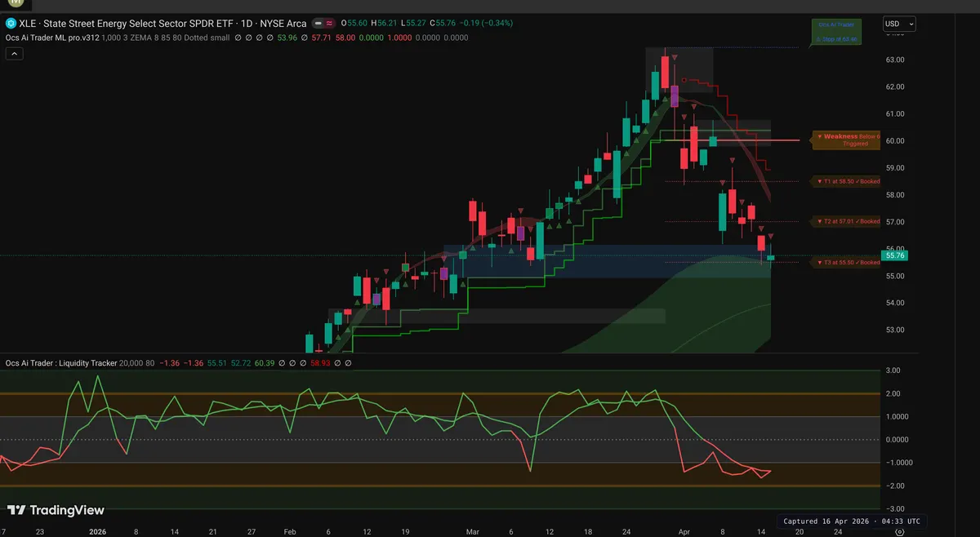980x537 pixels.
Task: Click the Apr label on the time axis
Action: (684, 530)
